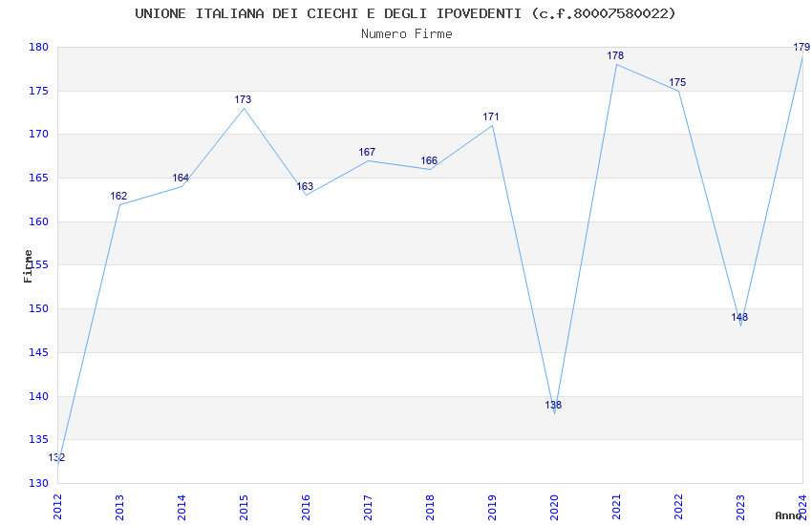Click the x-axis year label 2018
The image size is (812, 525).
[x=430, y=507]
